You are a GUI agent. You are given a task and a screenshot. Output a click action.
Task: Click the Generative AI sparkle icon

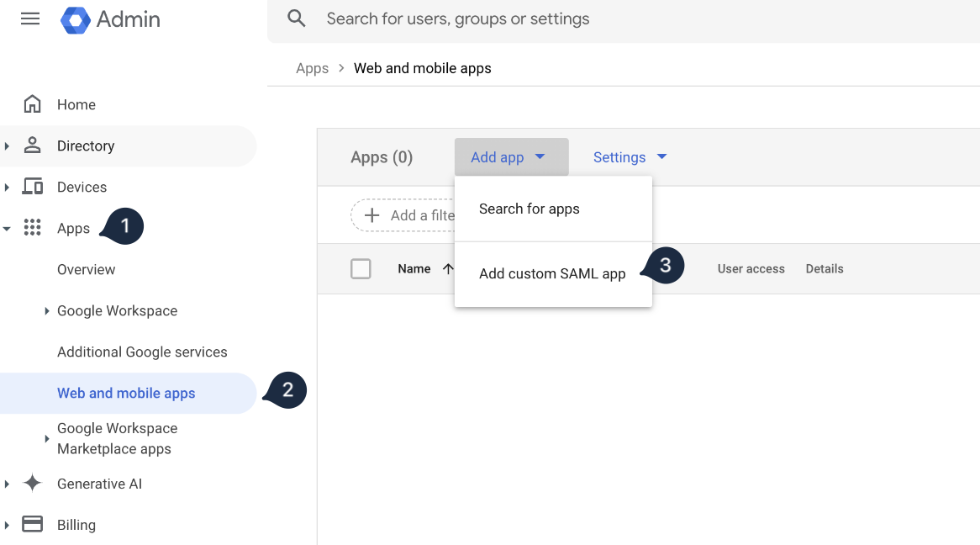coord(32,484)
